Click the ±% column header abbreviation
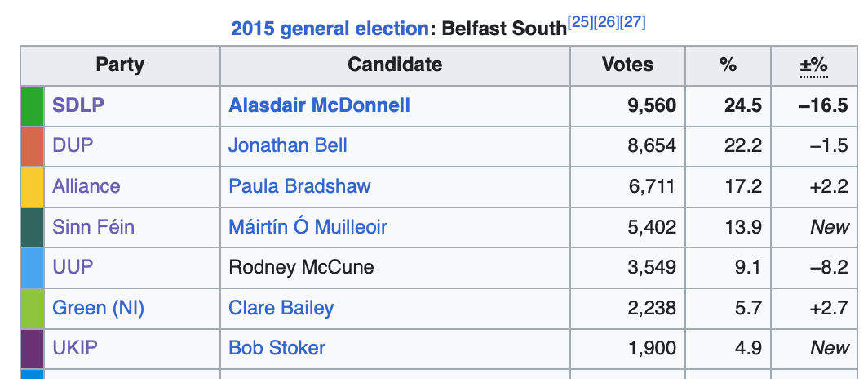Screen dimensions: 868x379 pyautogui.click(x=813, y=65)
